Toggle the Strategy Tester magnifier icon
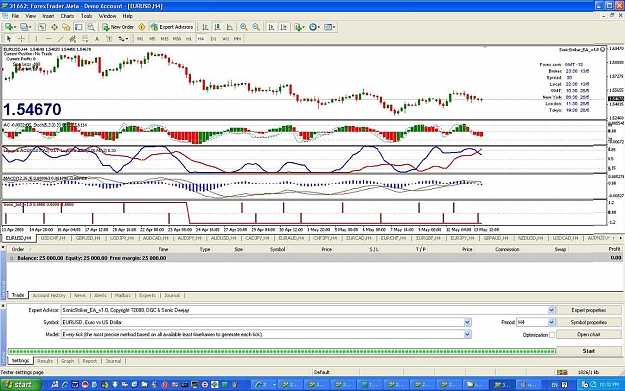This screenshot has width=625, height=391. [x=91, y=27]
